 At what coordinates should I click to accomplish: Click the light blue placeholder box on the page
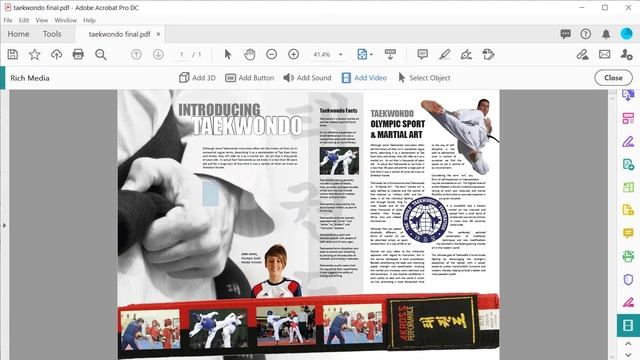(211, 194)
